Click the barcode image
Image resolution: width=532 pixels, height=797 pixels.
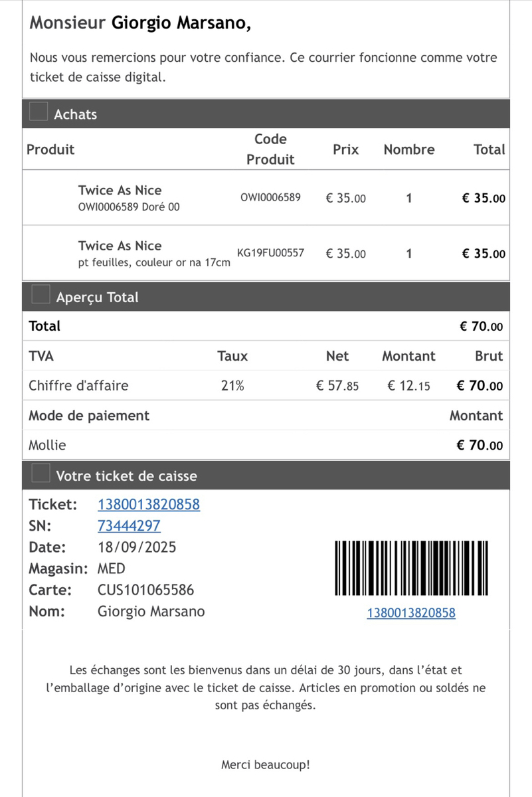[x=411, y=569]
